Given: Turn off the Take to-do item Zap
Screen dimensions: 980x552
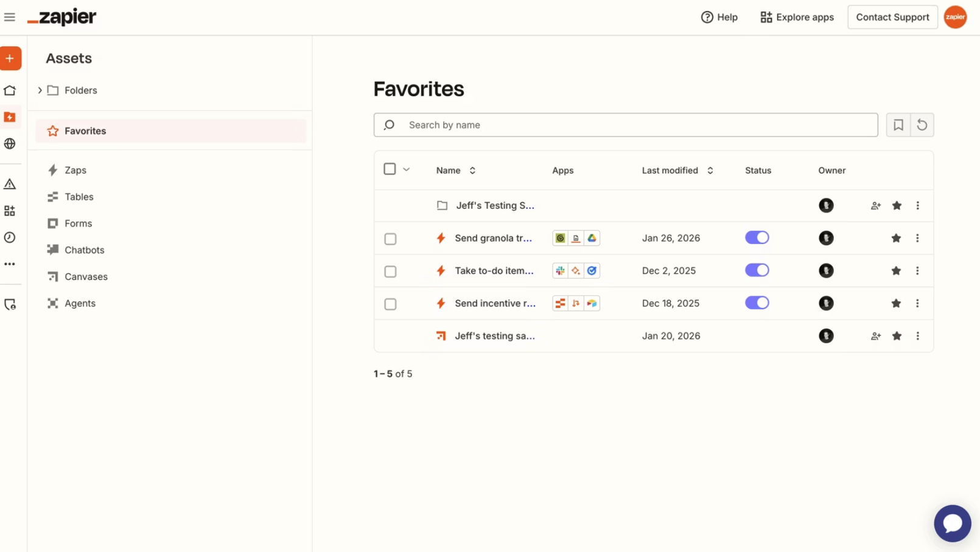Looking at the screenshot, I should pos(757,270).
